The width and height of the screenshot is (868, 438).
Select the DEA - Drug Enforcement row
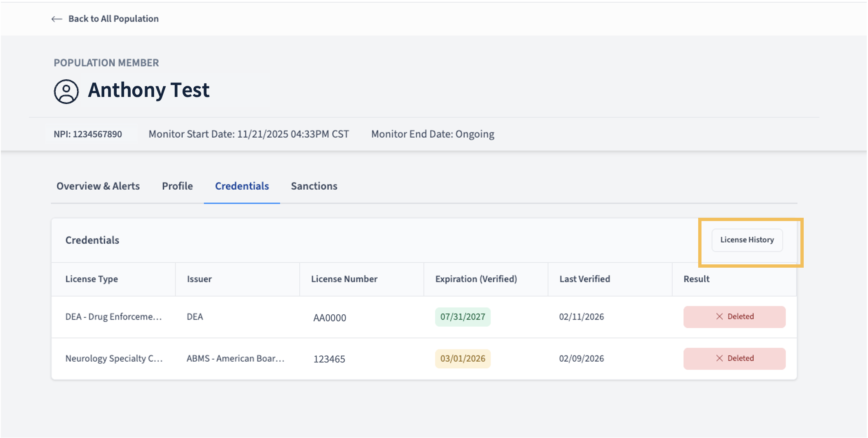pyautogui.click(x=424, y=317)
